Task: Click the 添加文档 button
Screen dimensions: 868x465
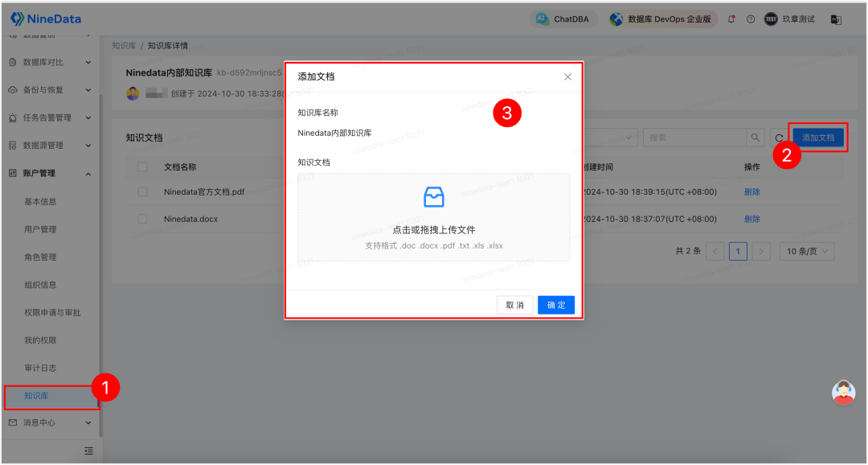Action: coord(818,138)
